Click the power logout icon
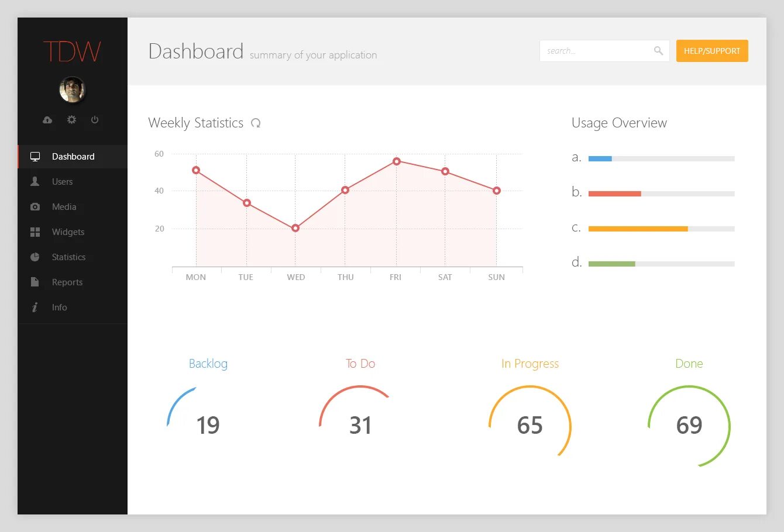 [x=95, y=119]
